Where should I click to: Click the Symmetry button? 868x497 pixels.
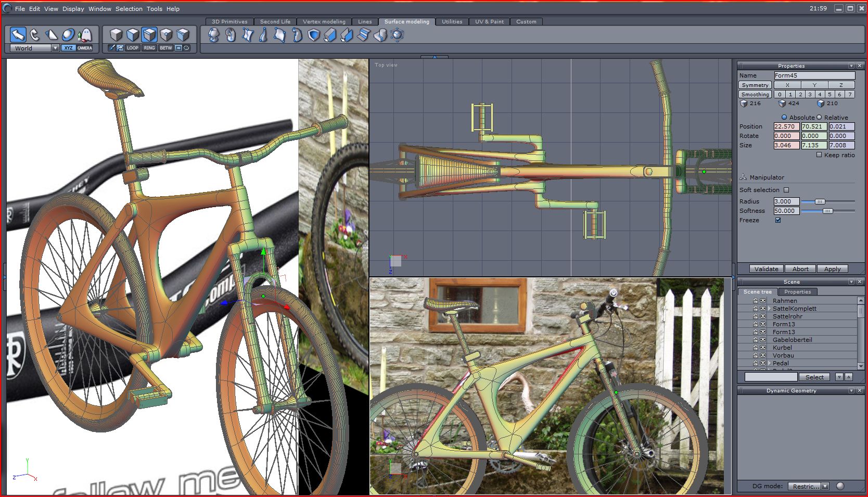[755, 85]
